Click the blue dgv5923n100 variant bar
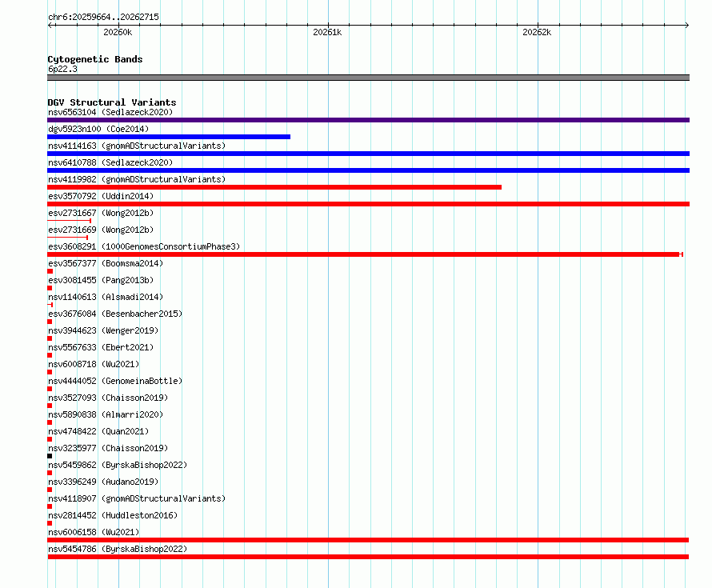Image resolution: width=712 pixels, height=588 pixels. (x=169, y=137)
